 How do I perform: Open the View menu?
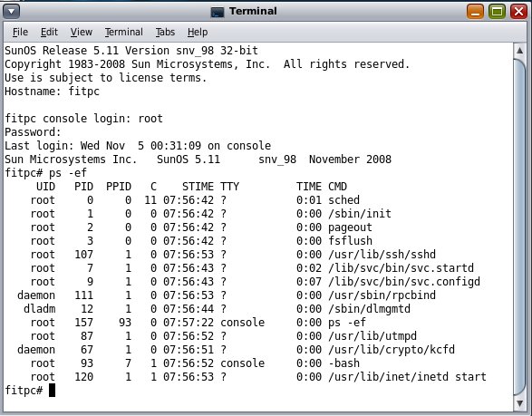[x=81, y=32]
